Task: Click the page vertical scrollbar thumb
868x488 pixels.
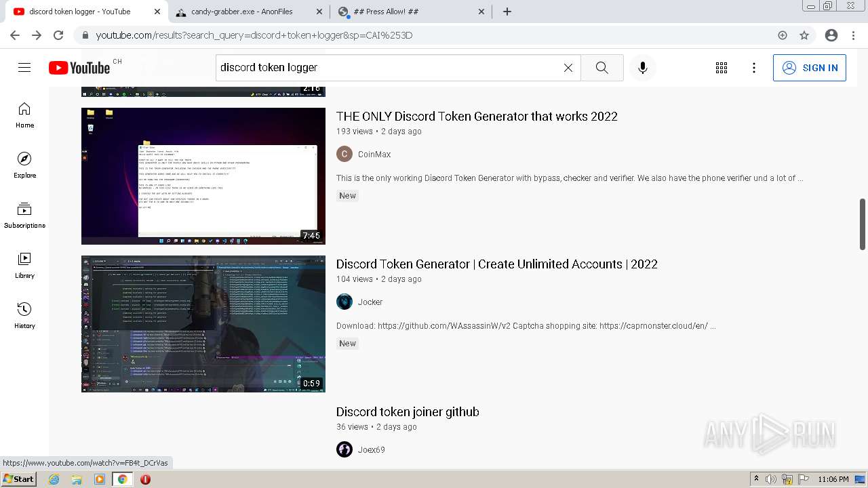Action: [863, 224]
